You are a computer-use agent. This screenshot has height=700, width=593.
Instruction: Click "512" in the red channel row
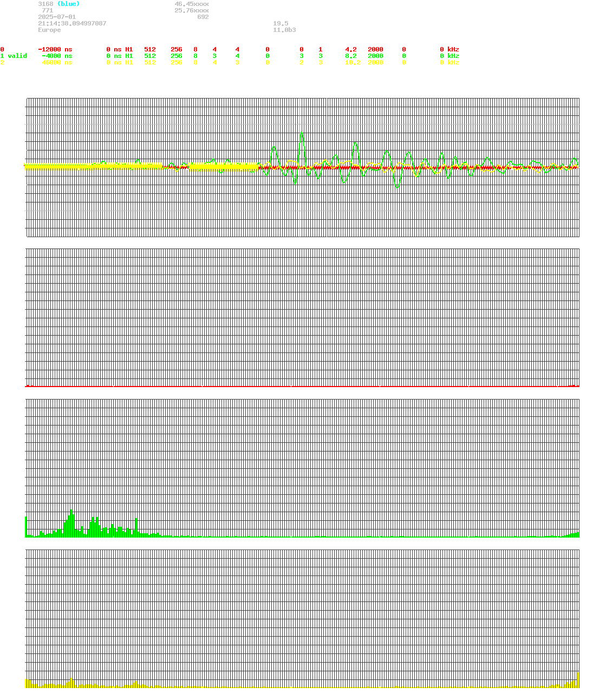[x=150, y=50]
